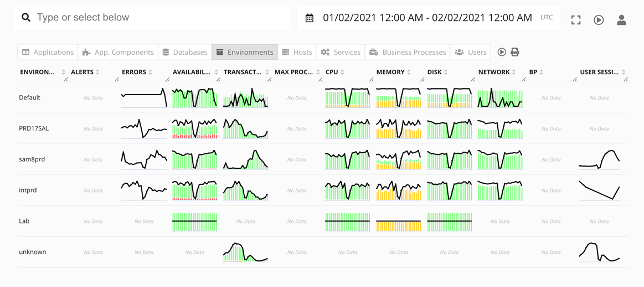Viewport: 644px width, 287px height.
Task: Click the Default row CPU sparkline chart
Action: (347, 98)
